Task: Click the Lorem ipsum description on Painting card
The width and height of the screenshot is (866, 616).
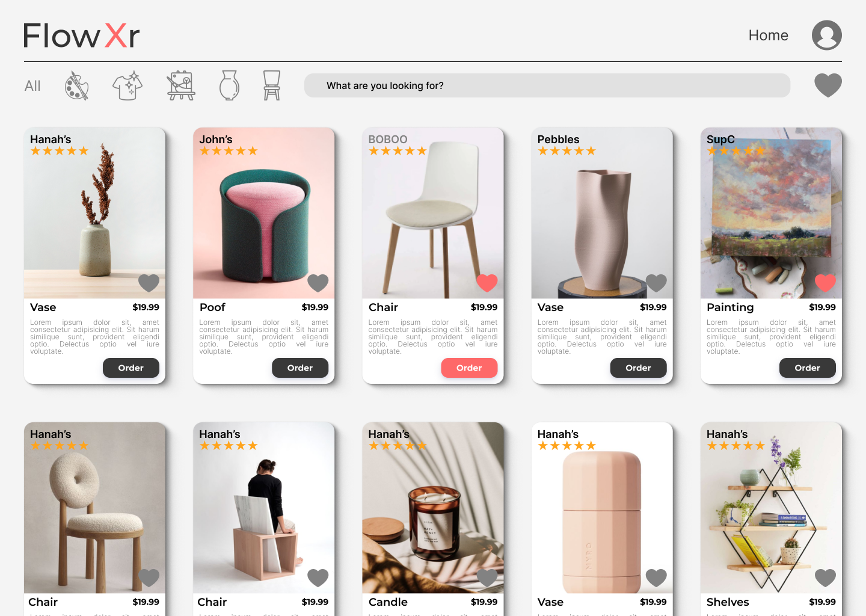Action: [x=771, y=337]
